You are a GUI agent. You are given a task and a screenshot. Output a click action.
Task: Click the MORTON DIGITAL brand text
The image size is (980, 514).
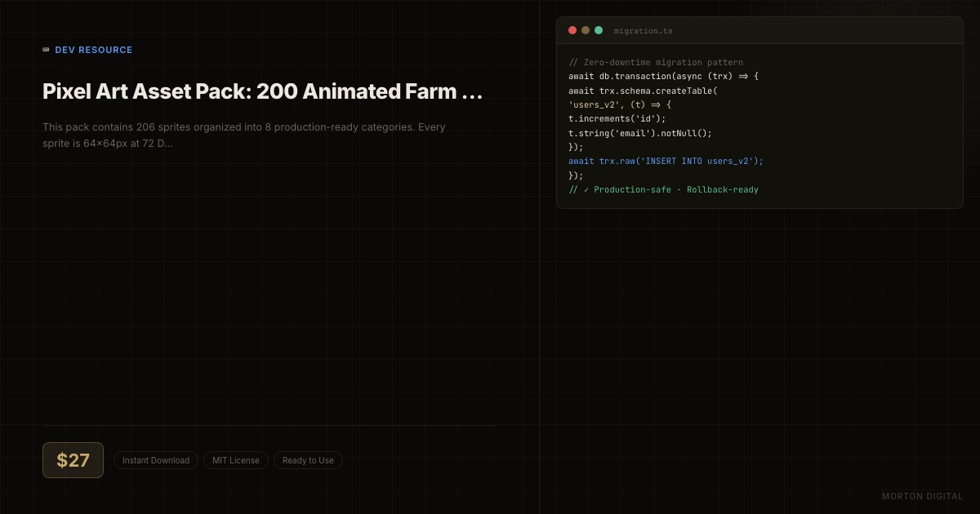click(923, 496)
